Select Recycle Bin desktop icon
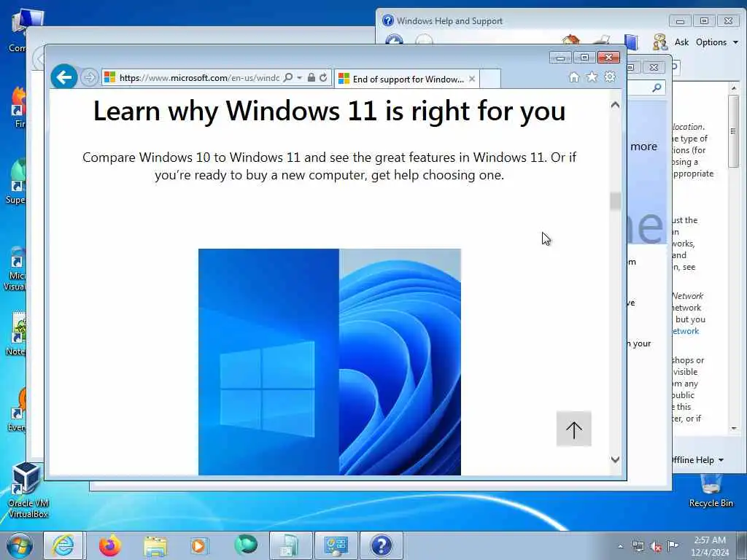This screenshot has height=560, width=747. click(x=711, y=491)
